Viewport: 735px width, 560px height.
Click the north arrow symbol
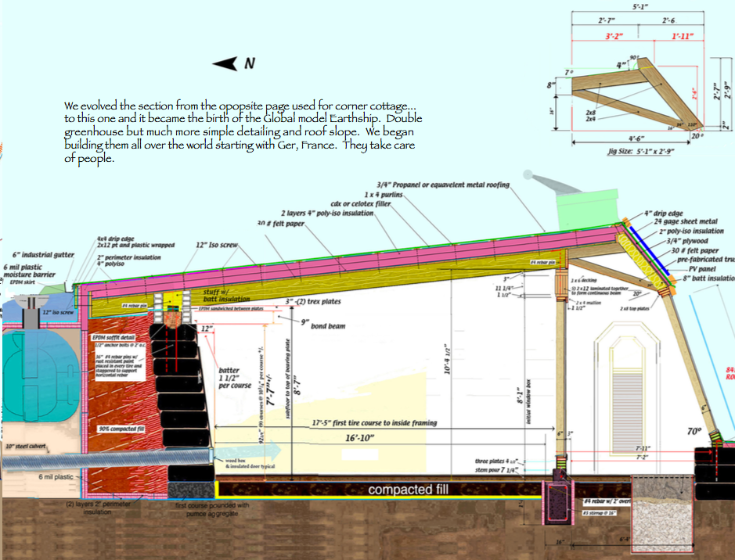(227, 63)
